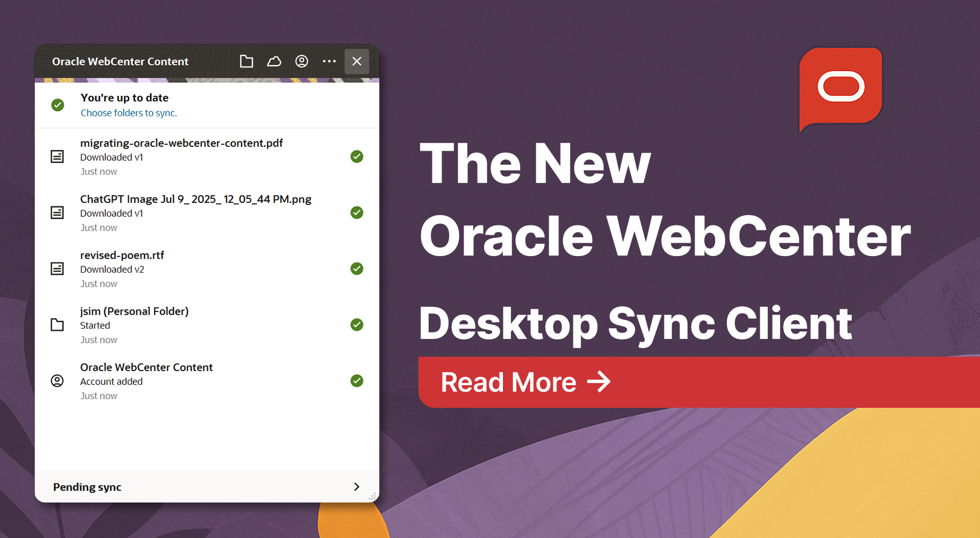This screenshot has height=538, width=980.
Task: Select 'ChatGPT Image Jul 9_ 2025_ 12_05_44 PM.png'
Action: click(x=196, y=199)
